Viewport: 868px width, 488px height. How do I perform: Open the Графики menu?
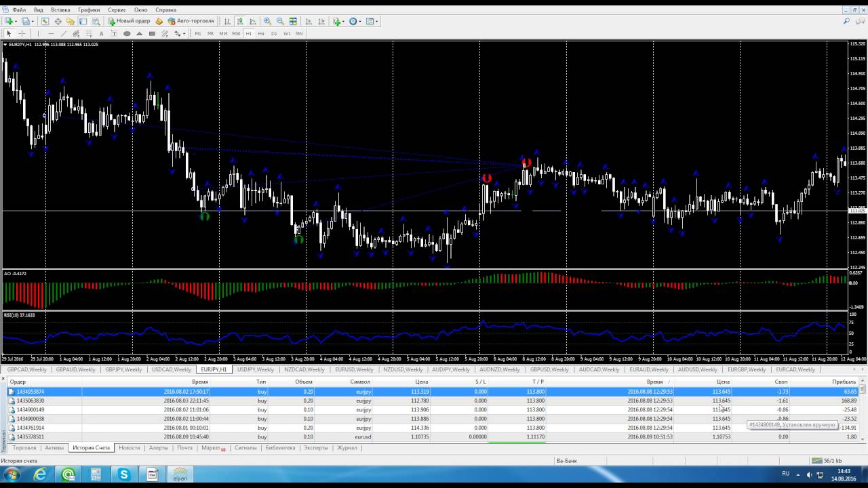click(x=89, y=10)
